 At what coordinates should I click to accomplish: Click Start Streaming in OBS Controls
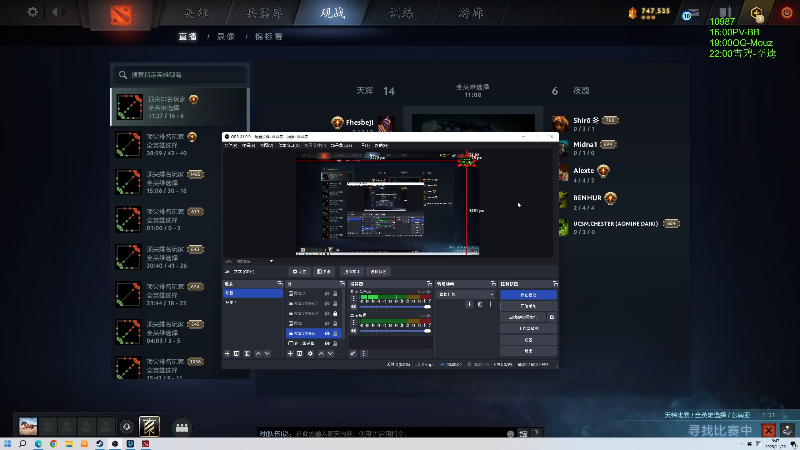click(528, 295)
